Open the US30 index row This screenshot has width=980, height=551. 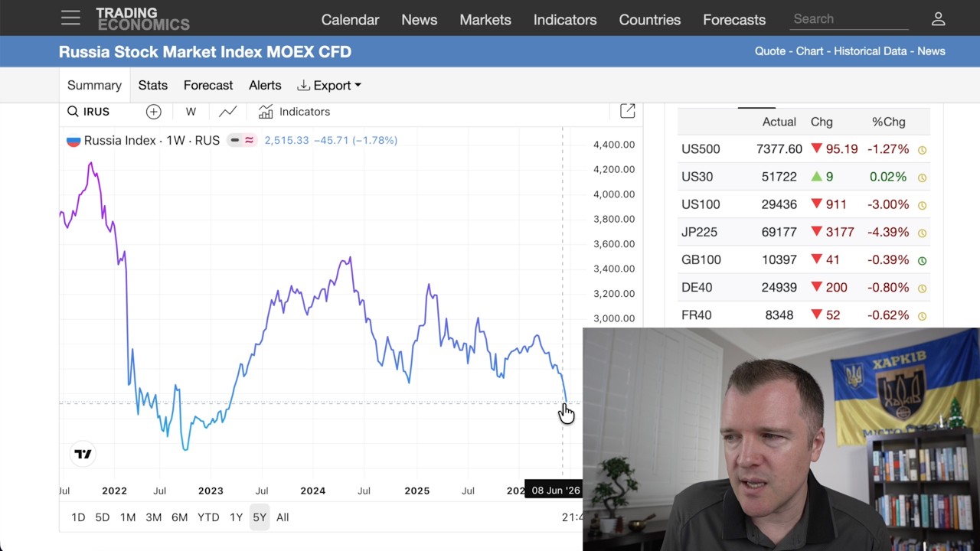[804, 177]
